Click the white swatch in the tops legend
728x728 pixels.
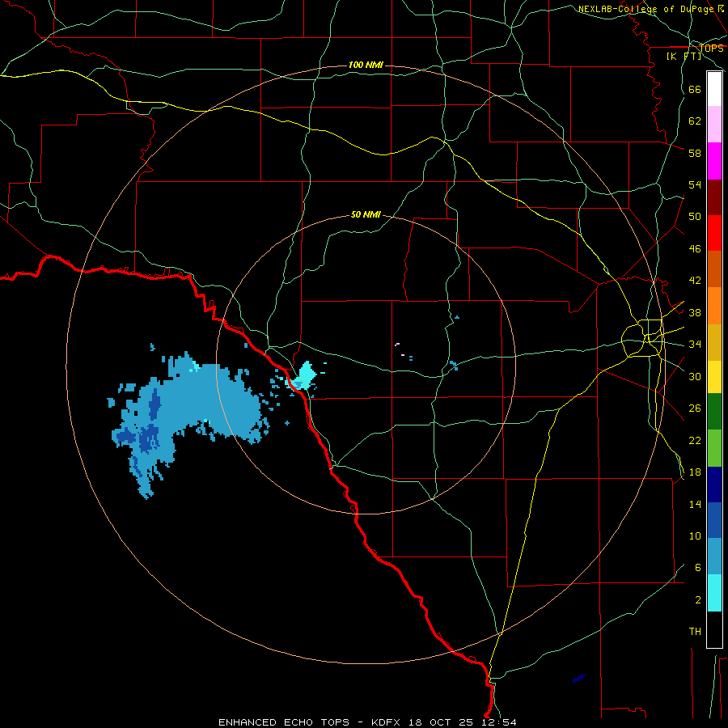[714, 89]
